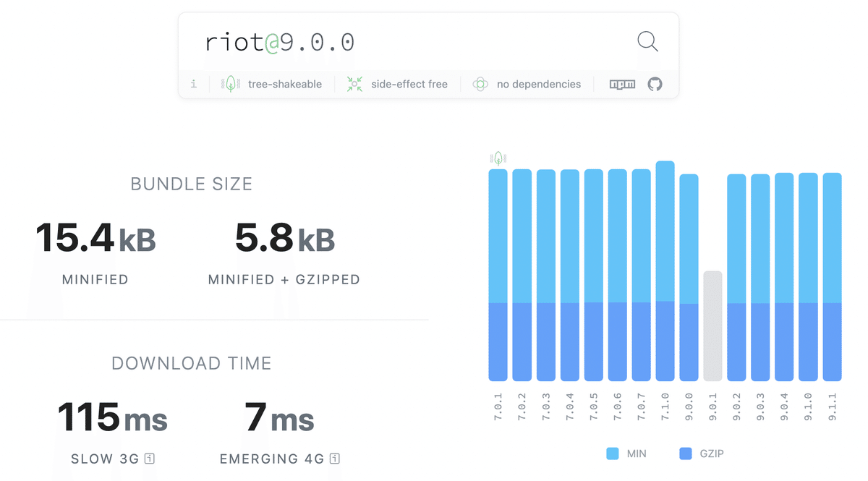Select the 7.0.5 version bar
This screenshot has height=481, width=868.
click(x=594, y=275)
